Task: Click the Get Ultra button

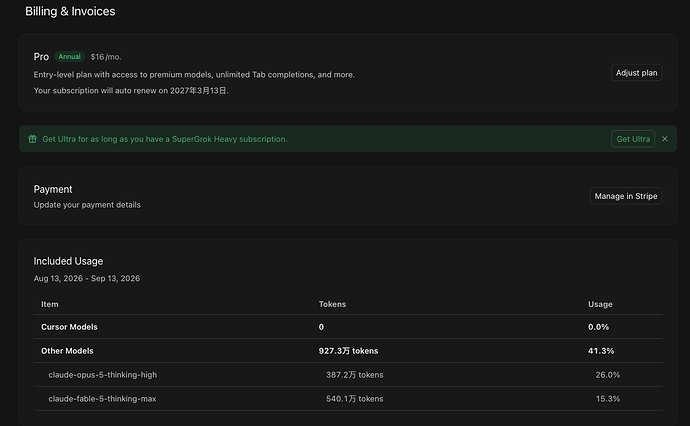Action: [x=633, y=139]
